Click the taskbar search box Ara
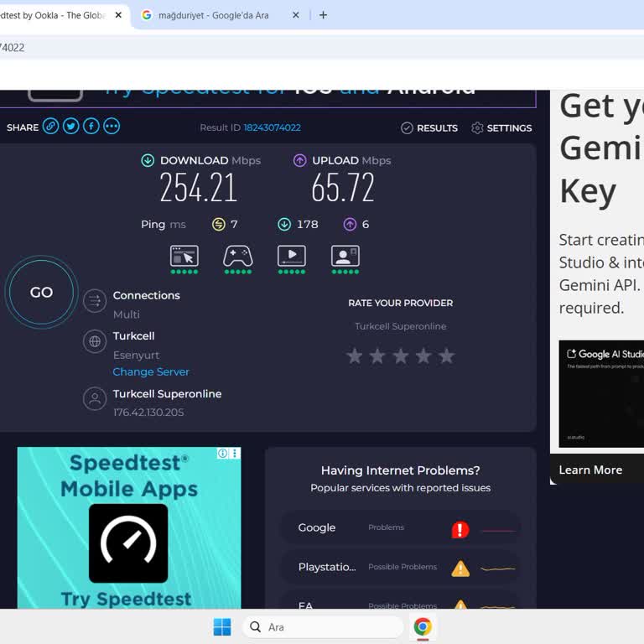Screen dimensions: 644x644 (324, 627)
